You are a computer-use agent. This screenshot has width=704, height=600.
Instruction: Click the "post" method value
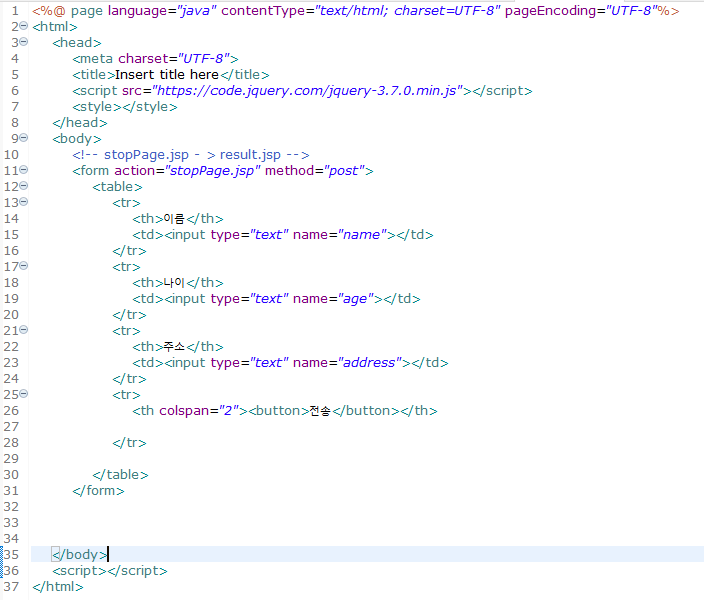(343, 171)
